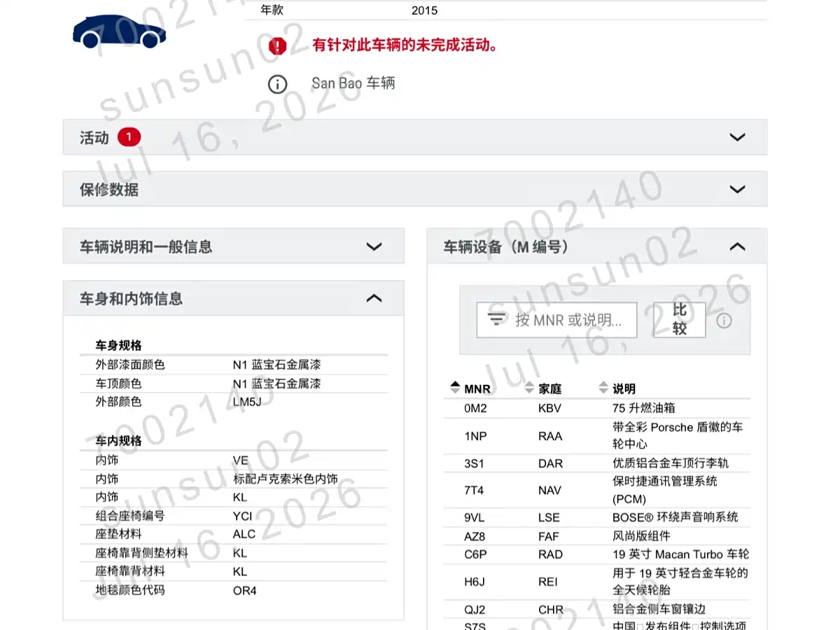This screenshot has width=840, height=630.
Task: Expand 车辆说明和一般信息 chevron
Action: [x=374, y=246]
